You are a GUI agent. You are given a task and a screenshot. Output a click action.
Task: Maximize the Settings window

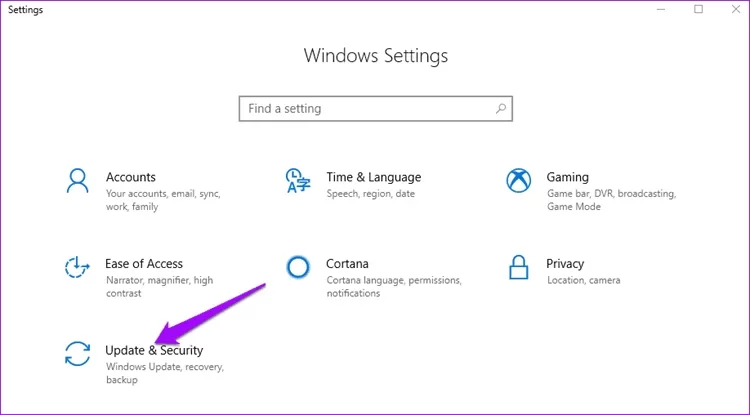[x=698, y=9]
